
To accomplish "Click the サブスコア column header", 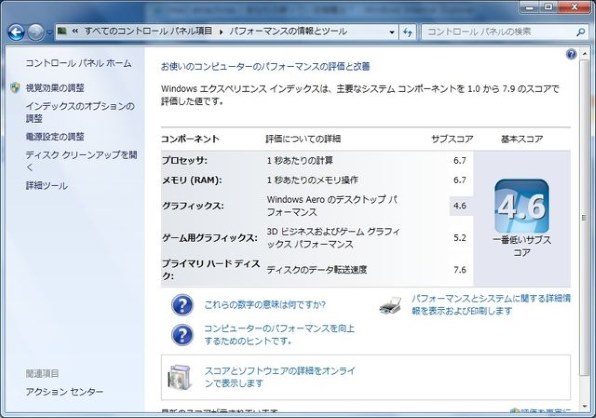I will click(452, 139).
